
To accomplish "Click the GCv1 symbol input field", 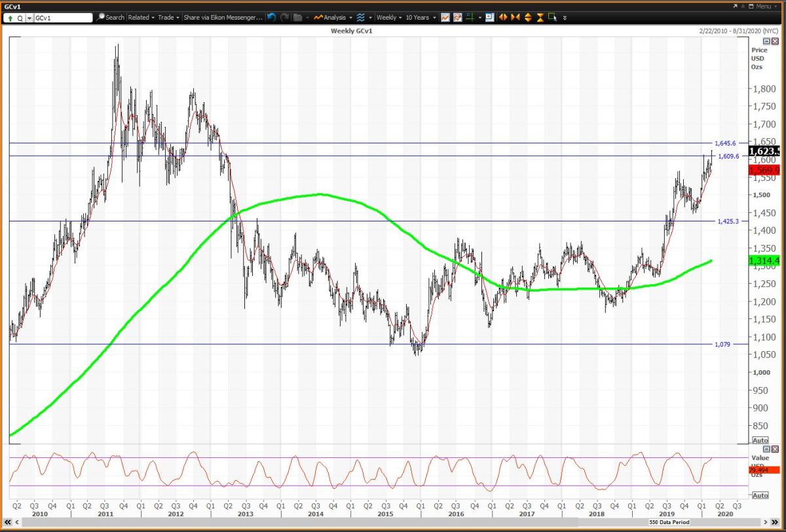I will 59,18.
